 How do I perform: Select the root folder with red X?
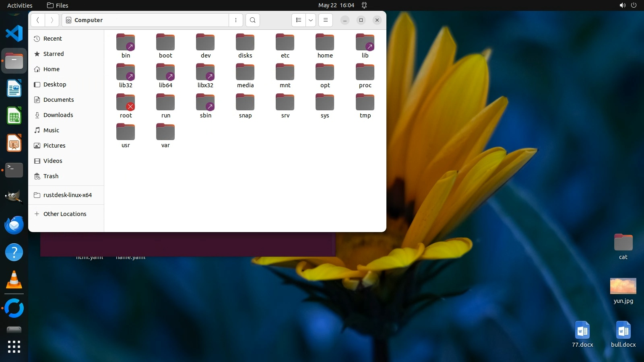pos(126,106)
